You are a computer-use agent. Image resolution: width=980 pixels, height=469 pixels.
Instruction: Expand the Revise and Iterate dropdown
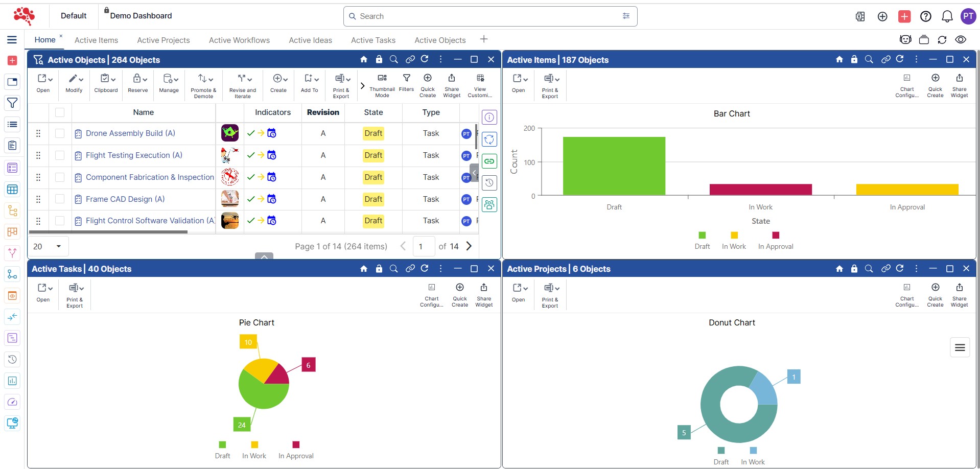click(x=243, y=84)
